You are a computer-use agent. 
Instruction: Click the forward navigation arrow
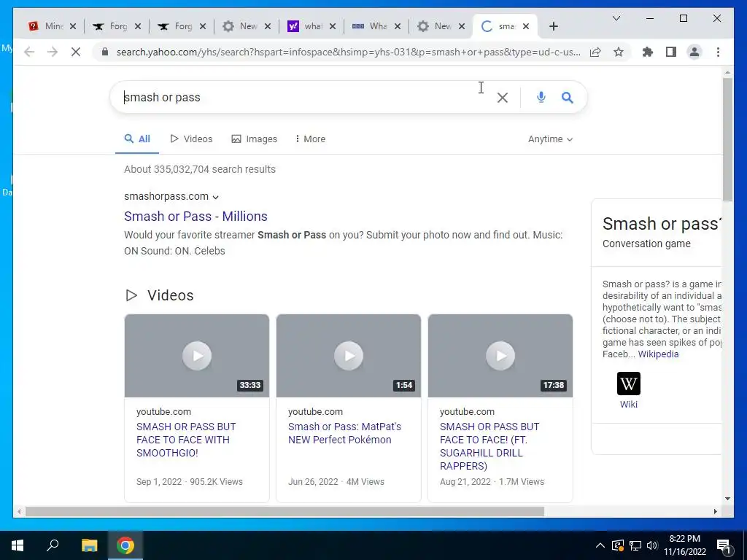tap(53, 52)
